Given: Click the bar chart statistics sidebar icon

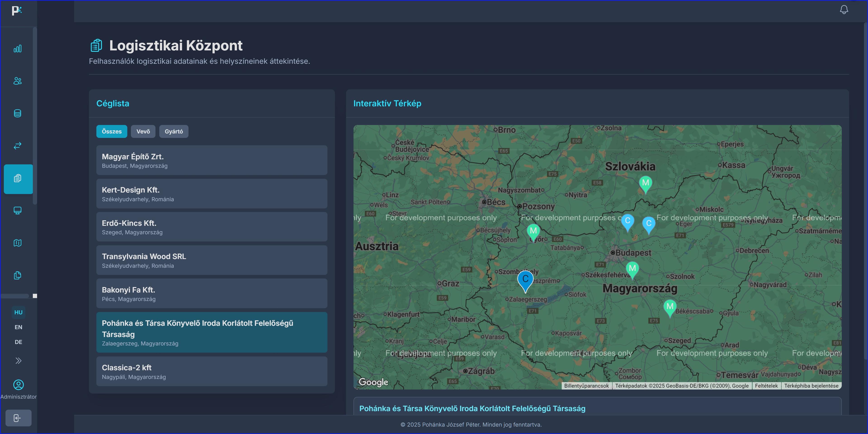Looking at the screenshot, I should click(18, 49).
